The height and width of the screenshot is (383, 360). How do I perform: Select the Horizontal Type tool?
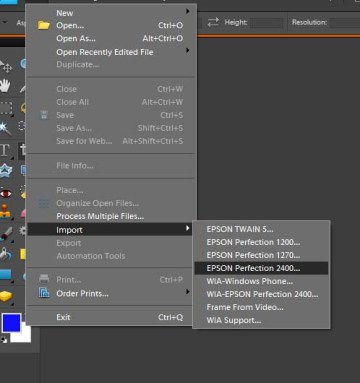[x=5, y=150]
